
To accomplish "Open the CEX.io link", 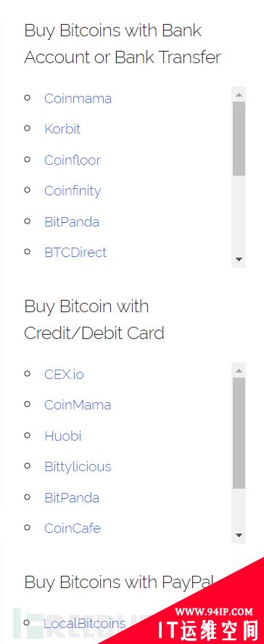I will point(64,374).
